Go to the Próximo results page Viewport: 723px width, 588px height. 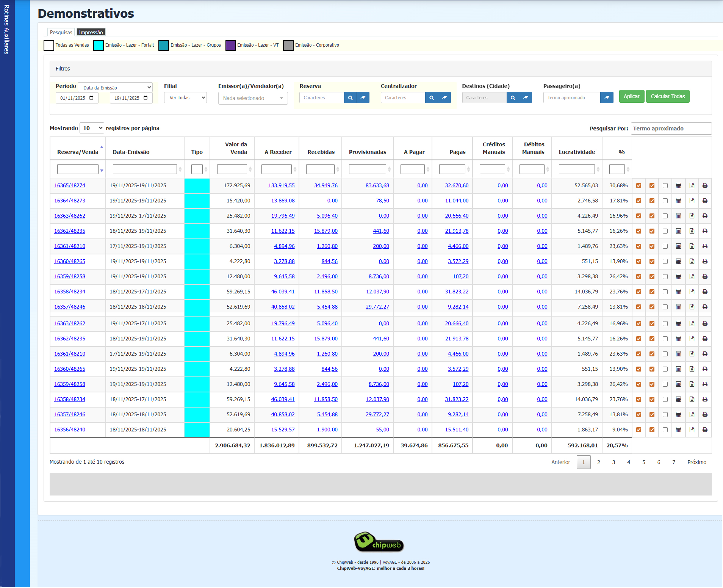696,462
